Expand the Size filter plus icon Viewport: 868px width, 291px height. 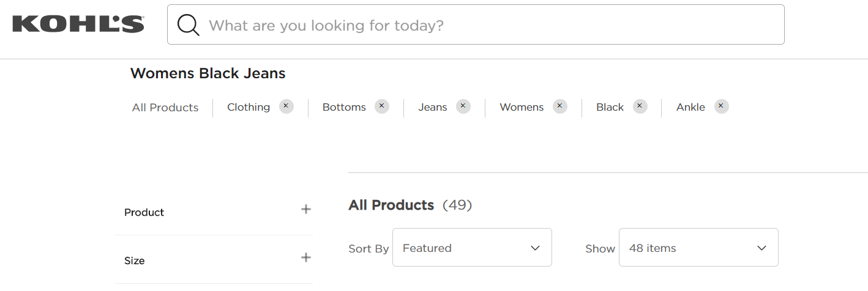(306, 257)
